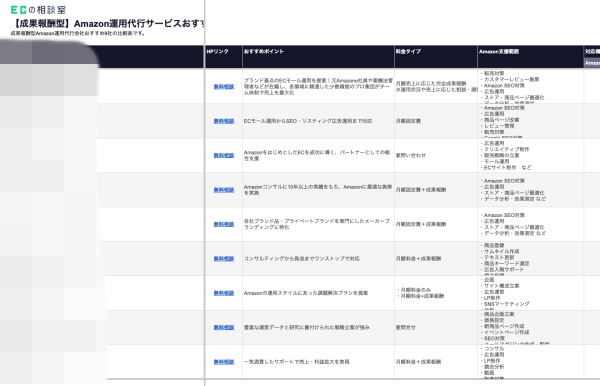Select the 販売戦略の立案 support item

pyautogui.click(x=500, y=155)
